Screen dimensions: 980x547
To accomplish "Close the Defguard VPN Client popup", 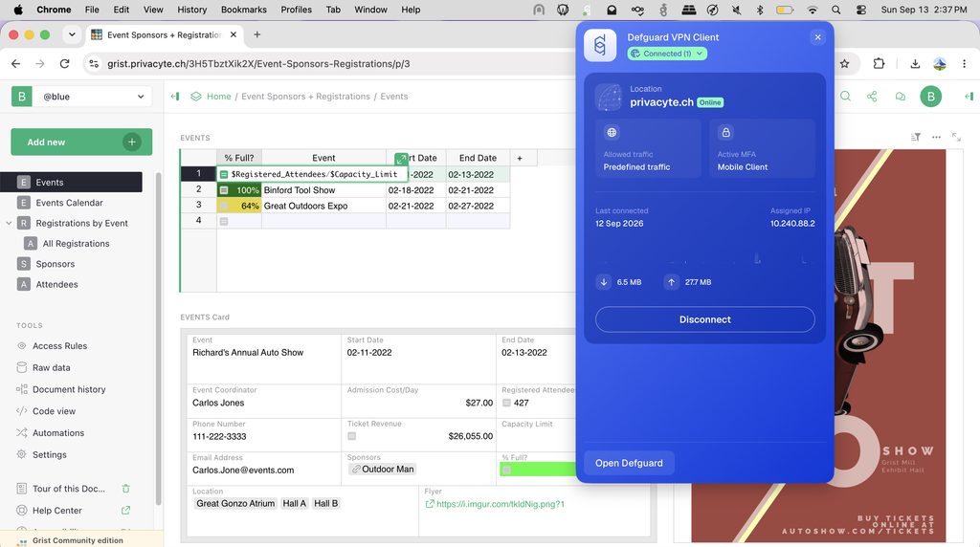I will [x=817, y=37].
